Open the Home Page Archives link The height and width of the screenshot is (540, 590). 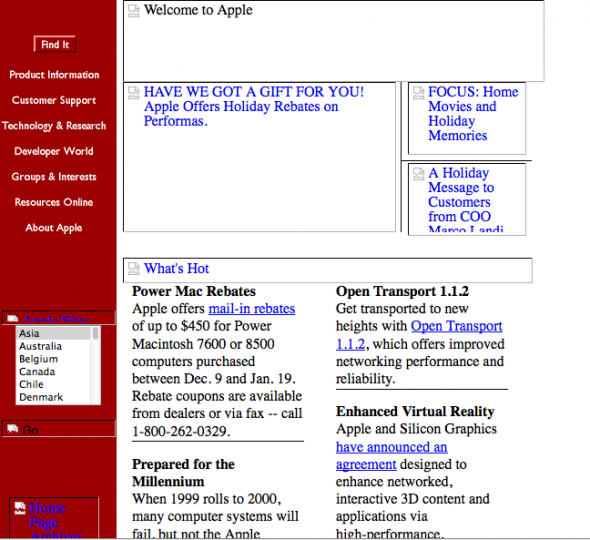(x=55, y=521)
